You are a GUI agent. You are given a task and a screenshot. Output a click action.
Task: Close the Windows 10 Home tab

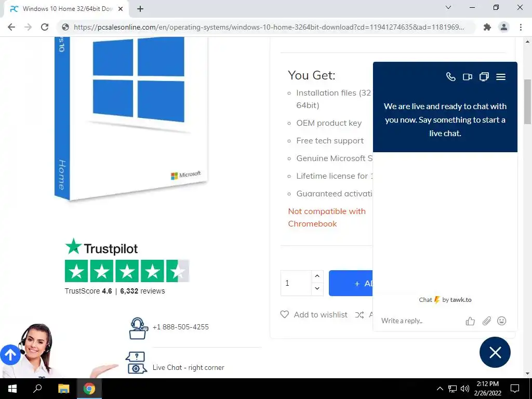pos(121,9)
